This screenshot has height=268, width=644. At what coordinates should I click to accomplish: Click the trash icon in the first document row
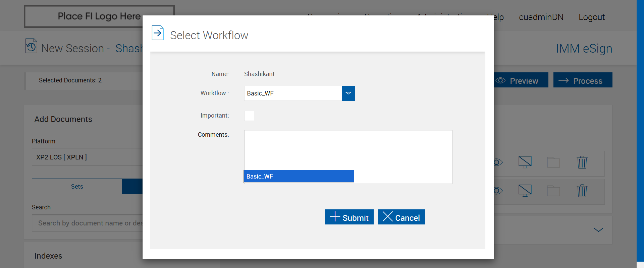(582, 162)
